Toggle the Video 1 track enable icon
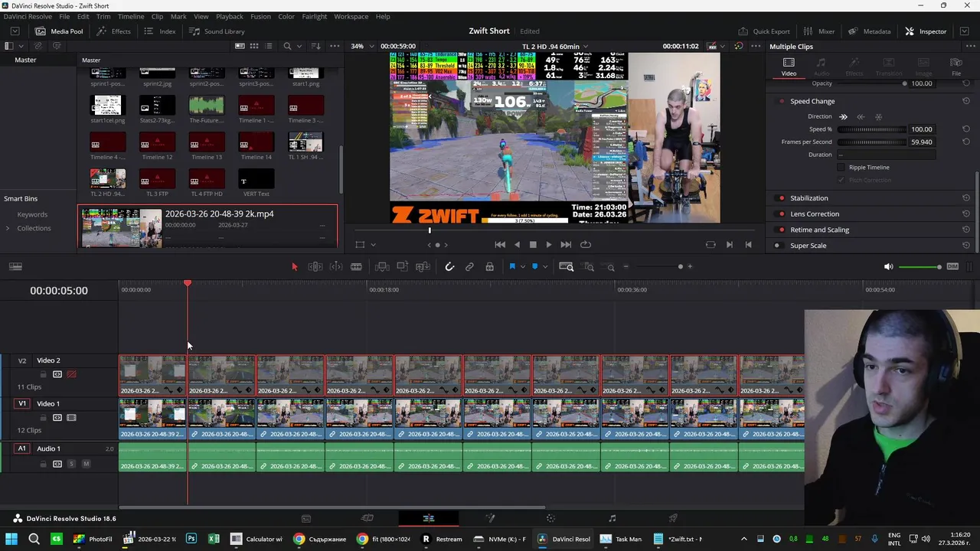This screenshot has width=980, height=551. pyautogui.click(x=71, y=418)
